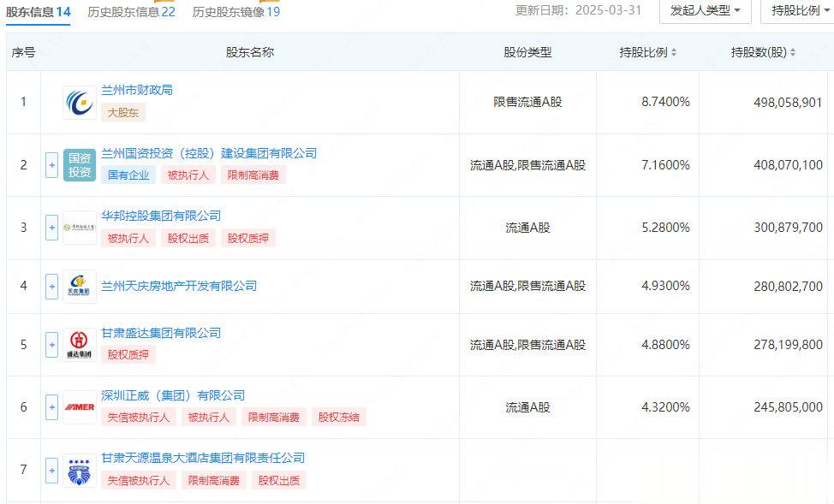Expand row for 甘肃天源温泉大酒店集团
Image resolution: width=834 pixels, height=504 pixels.
(x=51, y=471)
